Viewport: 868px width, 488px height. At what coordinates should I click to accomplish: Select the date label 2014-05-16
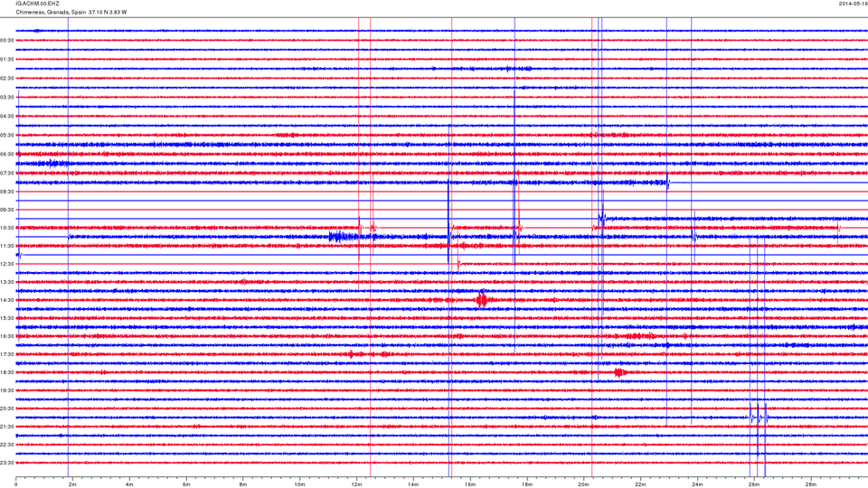pos(853,4)
